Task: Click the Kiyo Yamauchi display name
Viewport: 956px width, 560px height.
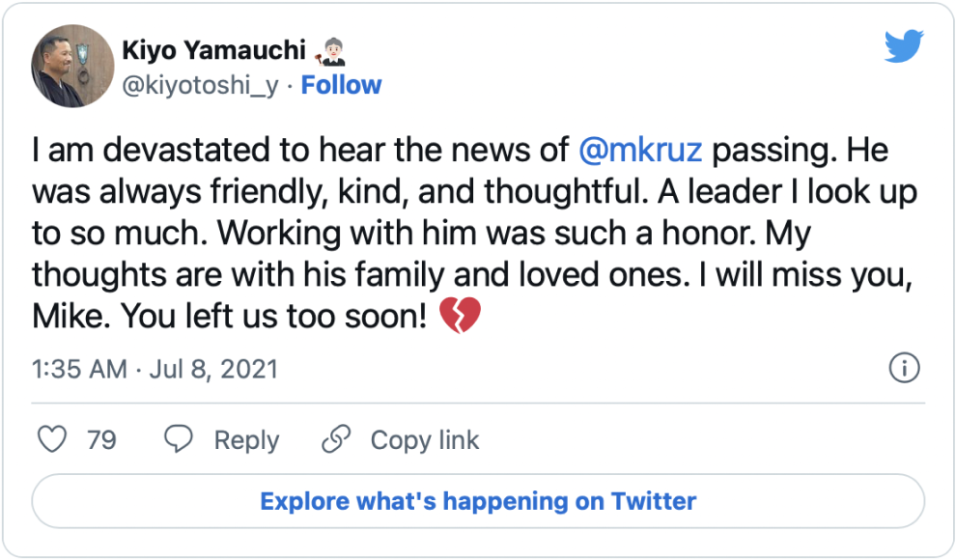Action: 212,49
